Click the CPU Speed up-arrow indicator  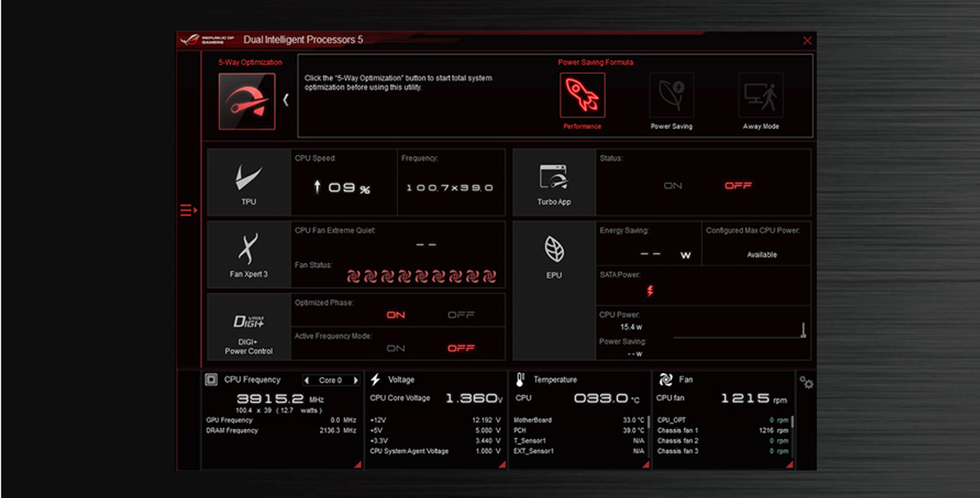coord(317,188)
